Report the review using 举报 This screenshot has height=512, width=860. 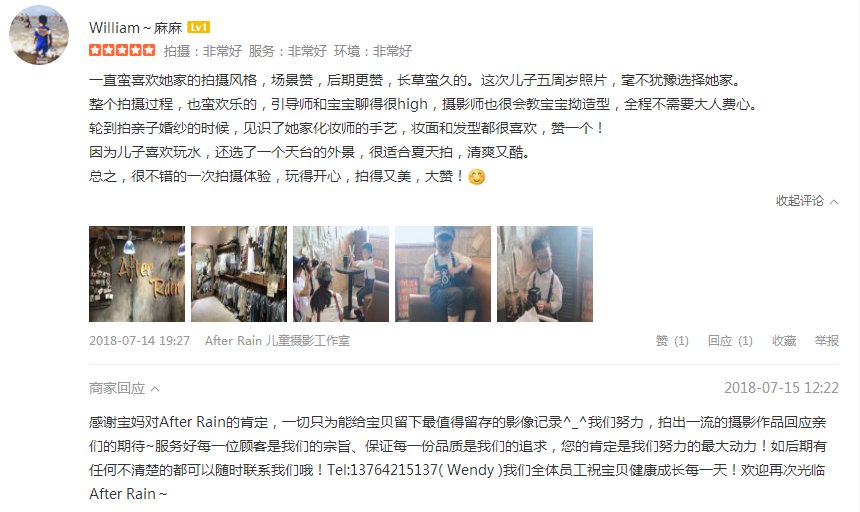click(x=827, y=341)
